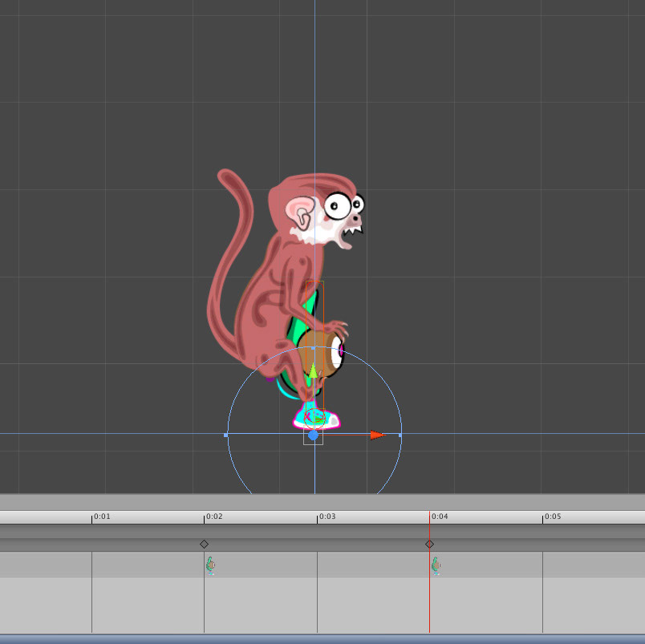Click the circle collider's right edge handle
The height and width of the screenshot is (644, 645).
pos(400,435)
